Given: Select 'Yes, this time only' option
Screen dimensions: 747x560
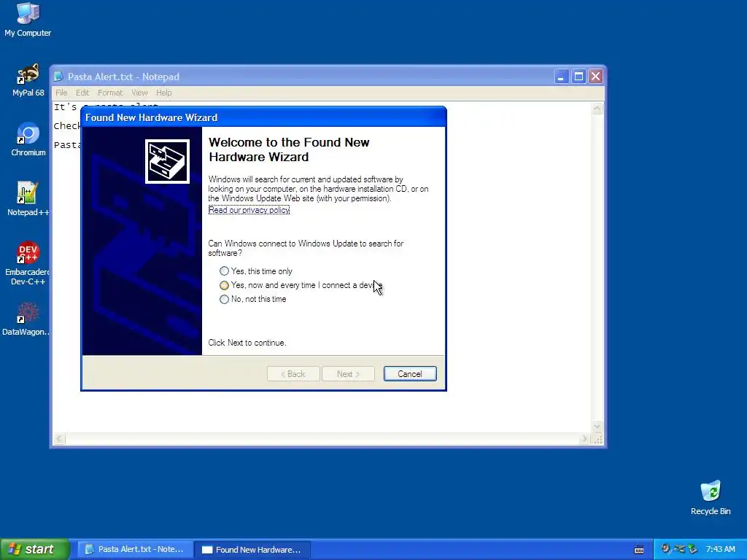Looking at the screenshot, I should [x=256, y=271].
